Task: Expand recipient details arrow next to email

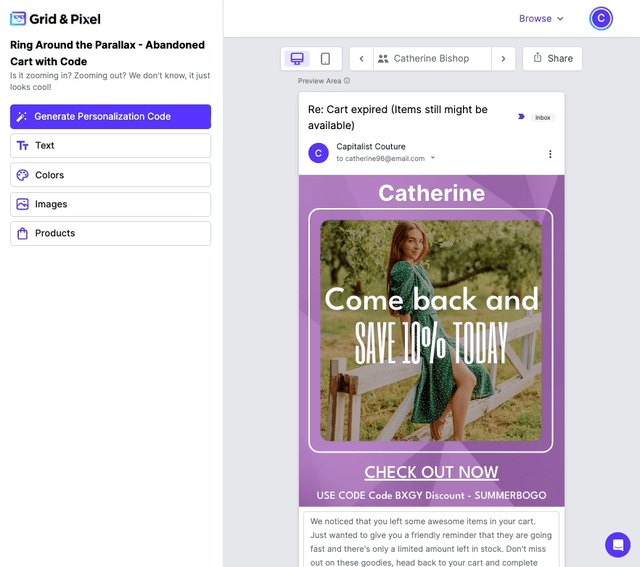Action: 433,158
